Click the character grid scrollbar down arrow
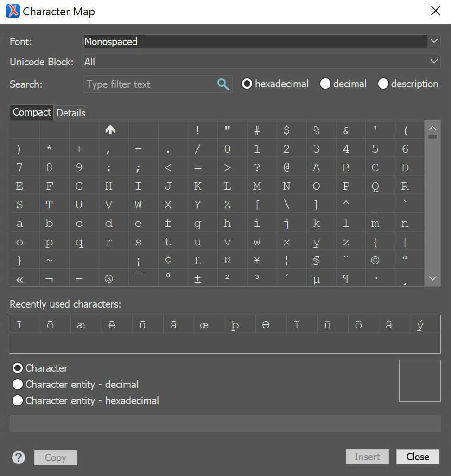Screen dimensions: 451x476 tap(432, 278)
